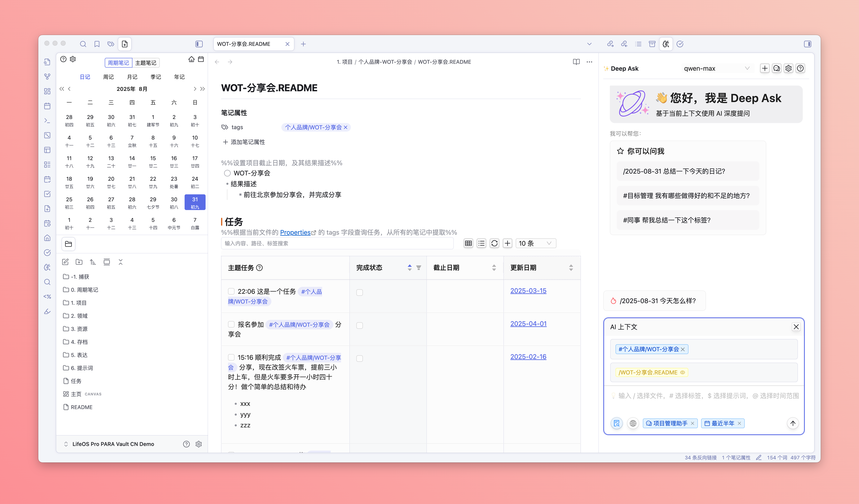Switch to the 主题笔记 tab

[145, 63]
